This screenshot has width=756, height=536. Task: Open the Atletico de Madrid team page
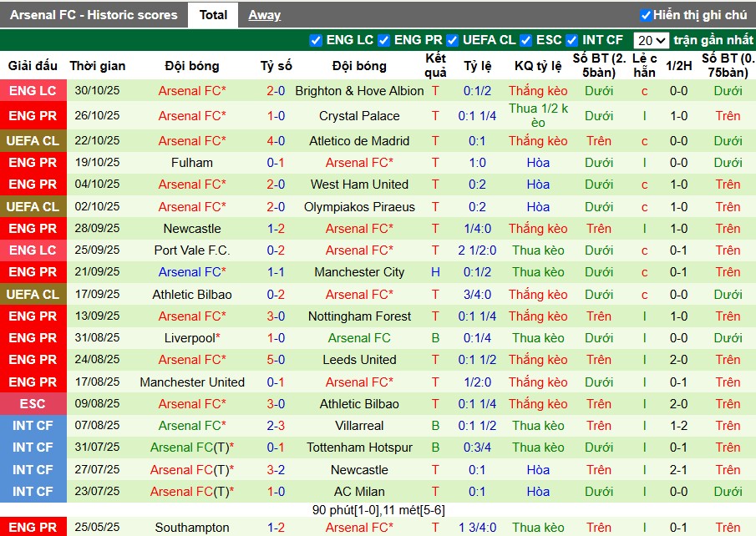tap(359, 141)
